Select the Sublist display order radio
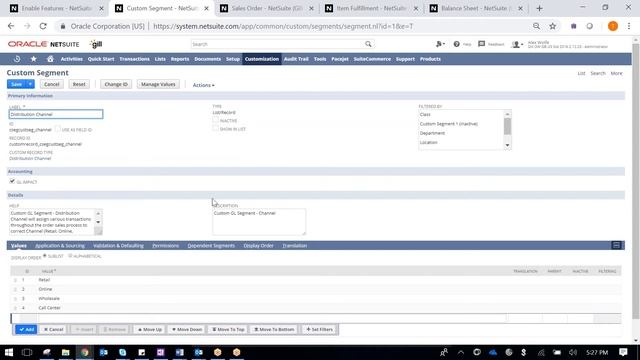 pos(45,256)
